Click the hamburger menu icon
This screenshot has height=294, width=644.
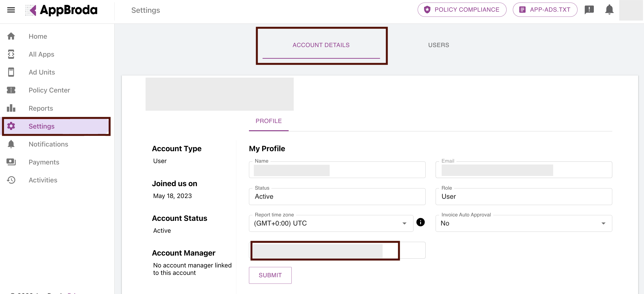click(x=11, y=10)
